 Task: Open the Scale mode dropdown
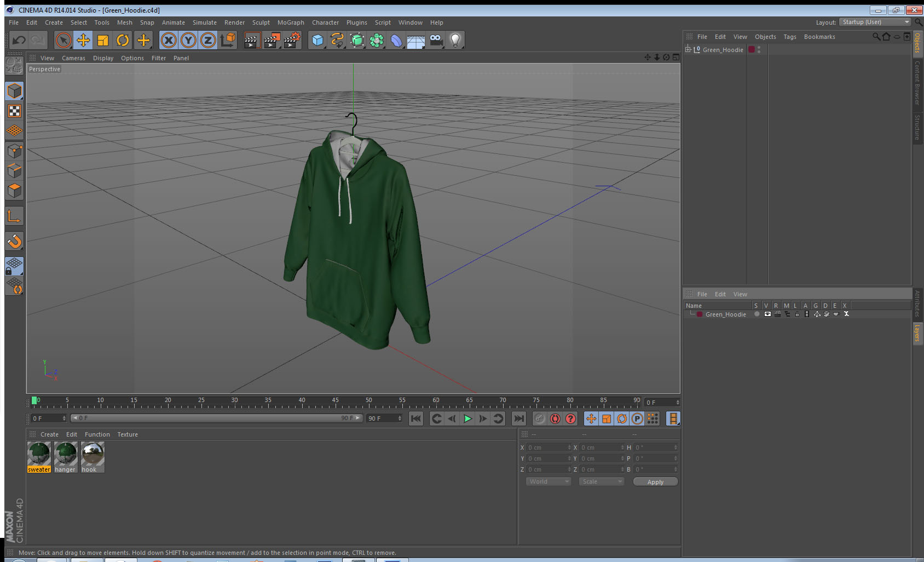(601, 481)
